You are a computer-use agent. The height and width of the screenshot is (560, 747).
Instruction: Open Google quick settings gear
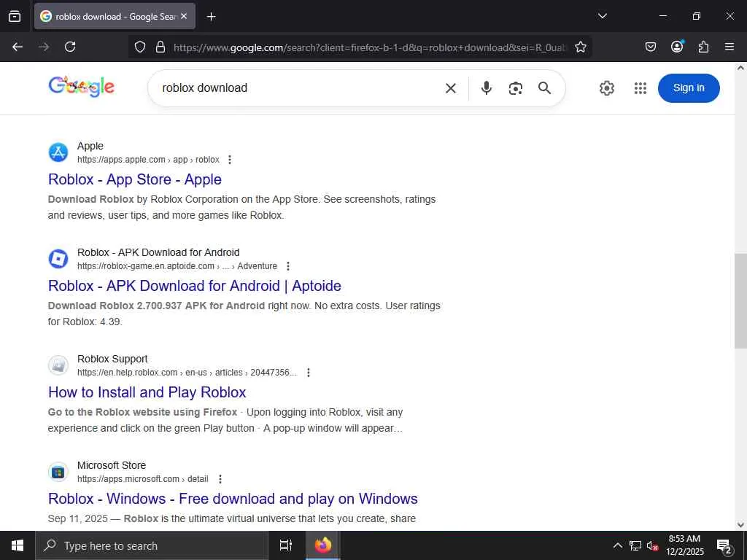(x=606, y=88)
